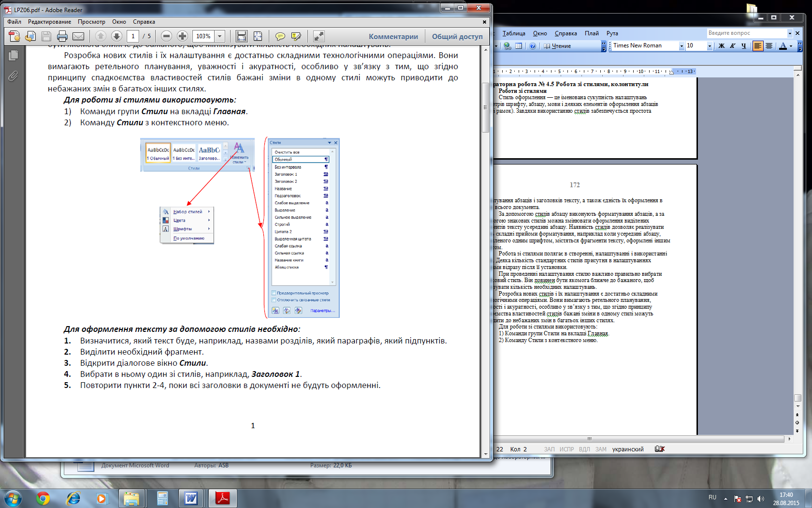The height and width of the screenshot is (508, 812).
Task: Click Adobe Reader vertical scrollbar thumb
Action: (x=486, y=107)
